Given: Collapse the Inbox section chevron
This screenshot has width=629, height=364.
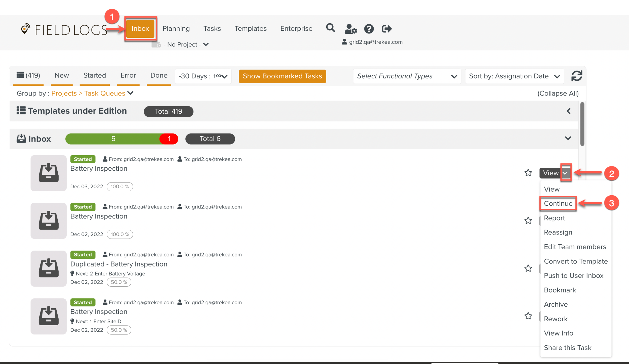Looking at the screenshot, I should pos(568,138).
